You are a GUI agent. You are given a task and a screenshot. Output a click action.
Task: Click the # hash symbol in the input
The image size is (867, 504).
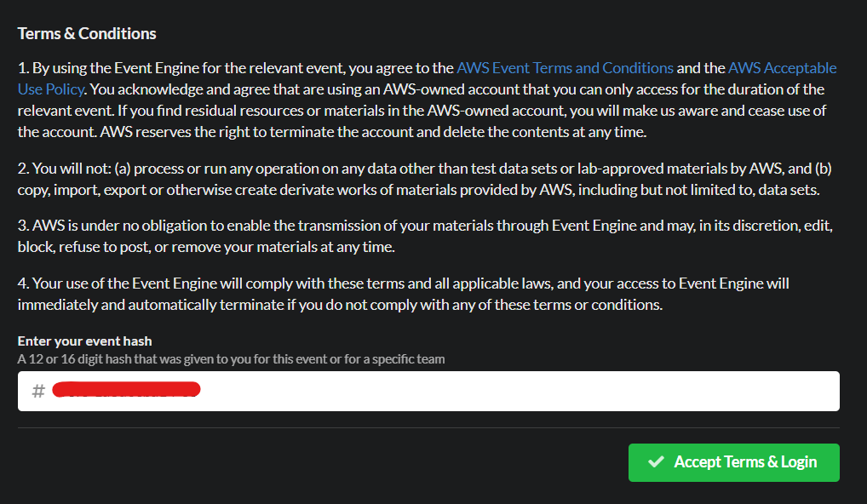coord(38,392)
